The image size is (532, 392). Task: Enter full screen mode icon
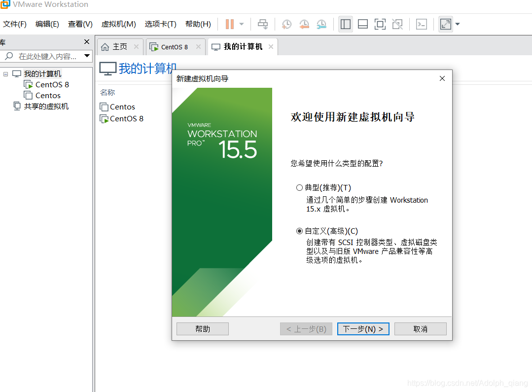click(x=380, y=24)
